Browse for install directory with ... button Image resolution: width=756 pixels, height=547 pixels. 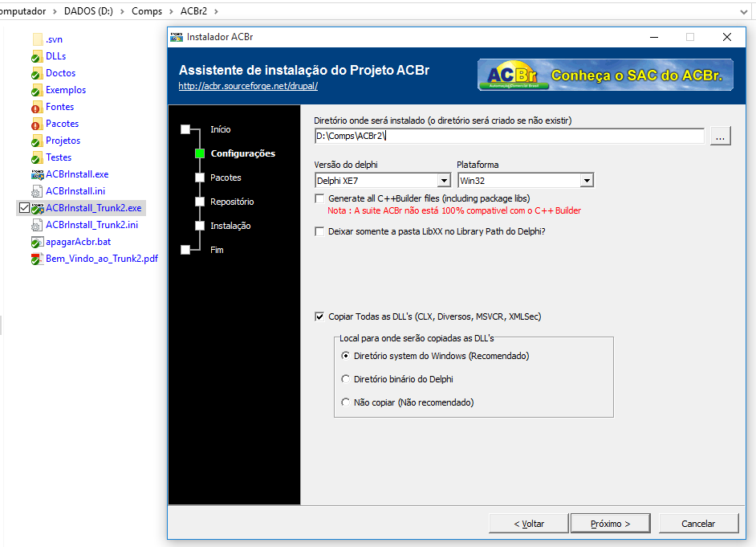pos(721,136)
